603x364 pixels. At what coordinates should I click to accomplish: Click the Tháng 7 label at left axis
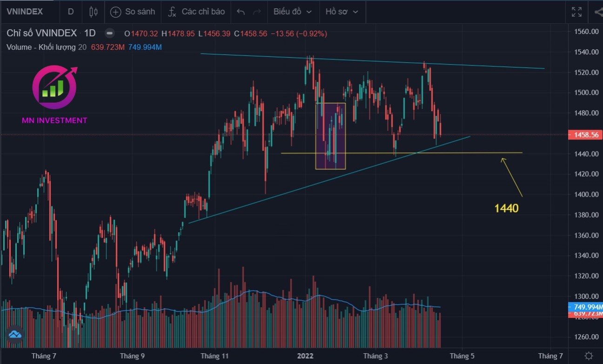click(44, 356)
